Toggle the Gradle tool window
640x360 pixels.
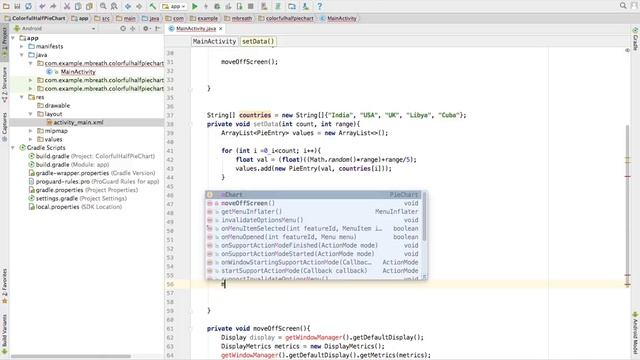tap(635, 39)
